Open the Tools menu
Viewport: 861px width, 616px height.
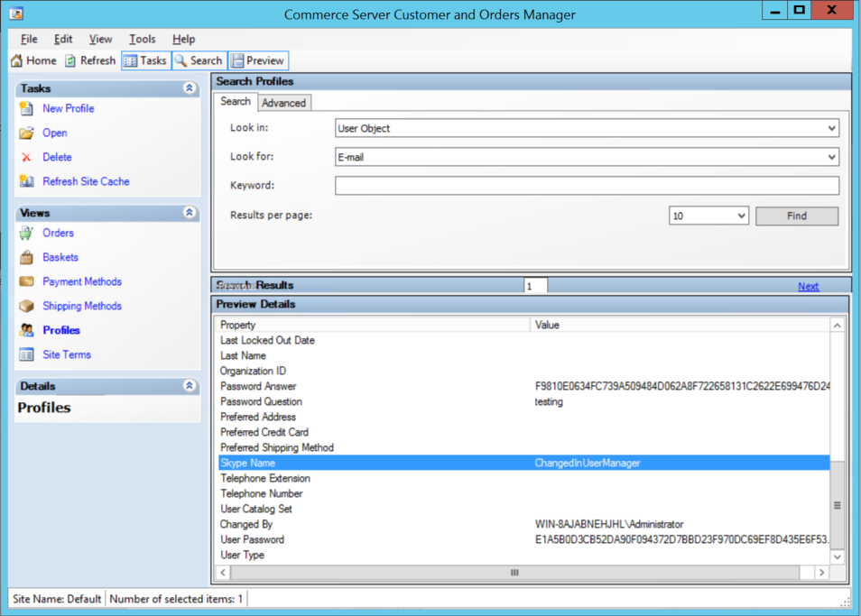(142, 39)
